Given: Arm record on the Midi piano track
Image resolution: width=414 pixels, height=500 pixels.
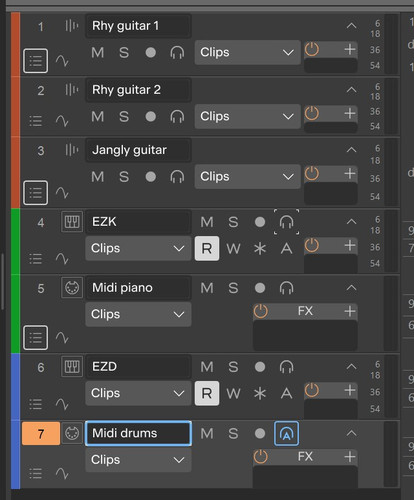Looking at the screenshot, I should click(x=260, y=288).
